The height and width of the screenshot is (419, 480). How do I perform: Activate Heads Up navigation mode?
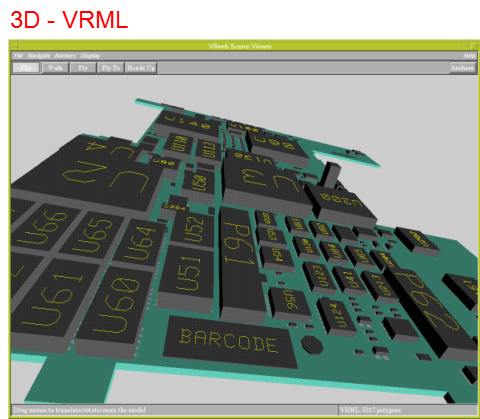tap(141, 68)
